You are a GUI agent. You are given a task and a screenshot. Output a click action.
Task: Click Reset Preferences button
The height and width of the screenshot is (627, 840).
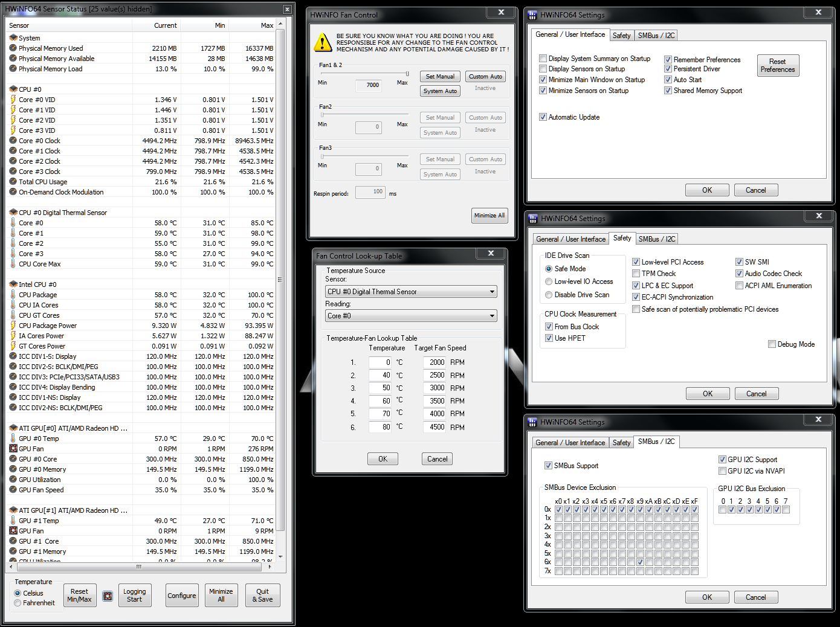[x=777, y=65]
